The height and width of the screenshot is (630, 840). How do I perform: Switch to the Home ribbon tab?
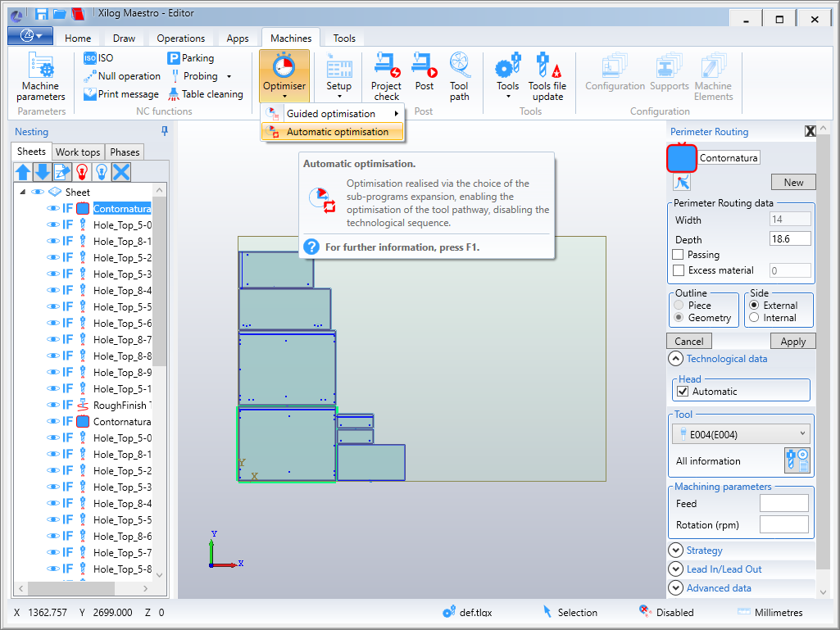(78, 38)
